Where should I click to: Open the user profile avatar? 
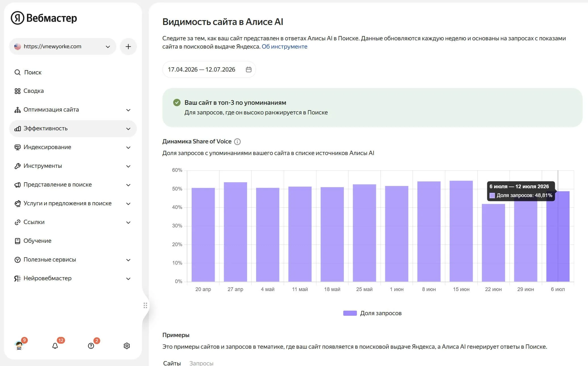(19, 345)
